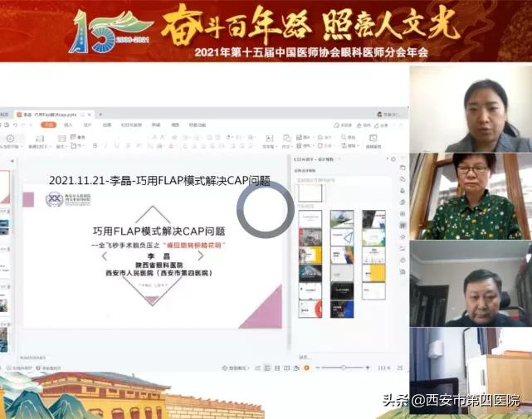Toggle bold formatting button
Viewport: 532px width, 419px height.
95,146
